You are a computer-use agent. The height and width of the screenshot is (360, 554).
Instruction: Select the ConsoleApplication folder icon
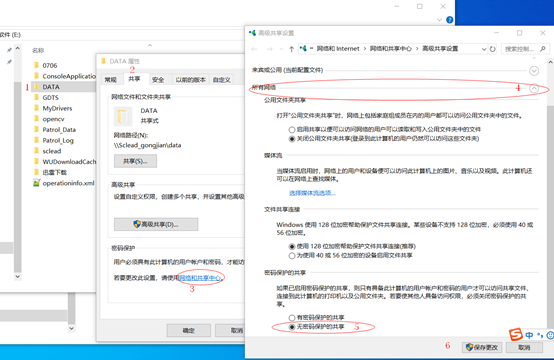click(36, 76)
